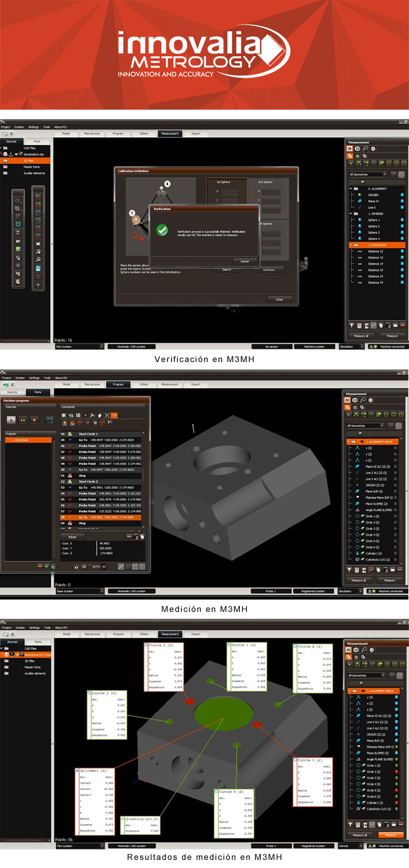Toggle blue checkbox beside Sphere 3
Image resolution: width=409 pixels, height=868 pixels.
402,232
